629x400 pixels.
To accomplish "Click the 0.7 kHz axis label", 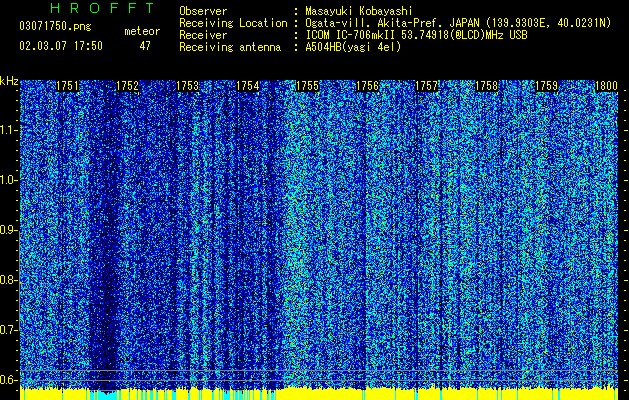I will (x=9, y=330).
